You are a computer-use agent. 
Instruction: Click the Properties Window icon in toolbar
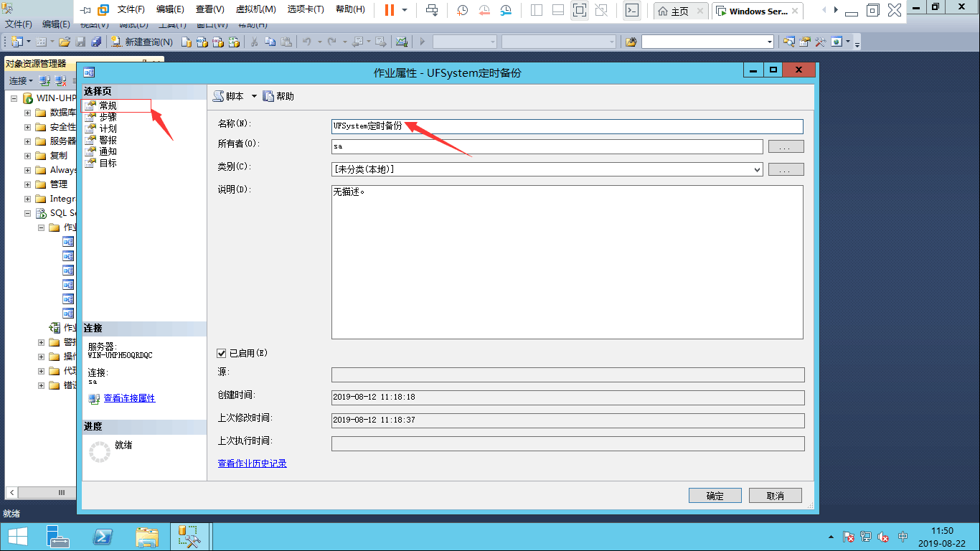click(x=805, y=42)
